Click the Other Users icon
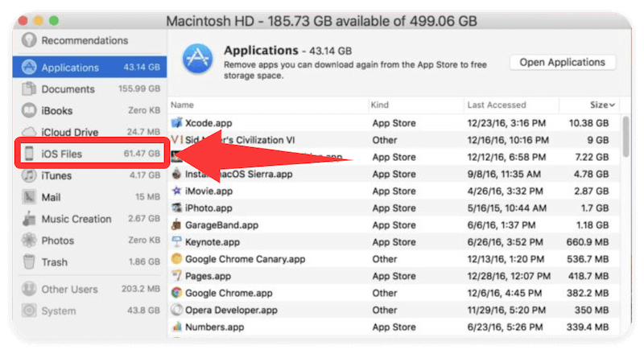Viewport: 644px width, 350px height. 29,289
